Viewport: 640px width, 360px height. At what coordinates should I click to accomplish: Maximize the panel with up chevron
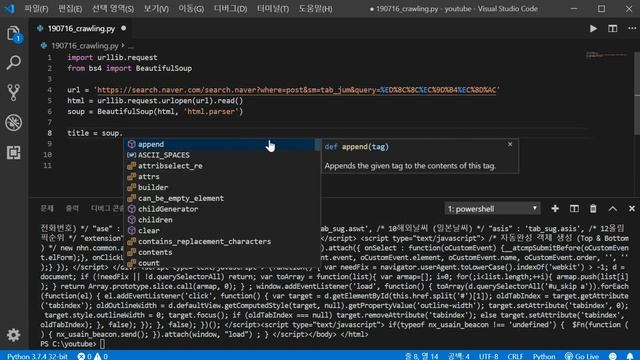pyautogui.click(x=613, y=209)
